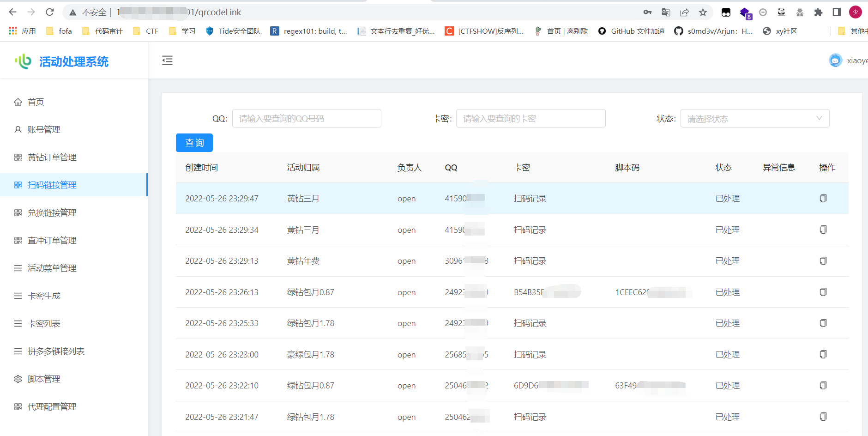
Task: Click the share page icon in address bar
Action: tap(684, 12)
